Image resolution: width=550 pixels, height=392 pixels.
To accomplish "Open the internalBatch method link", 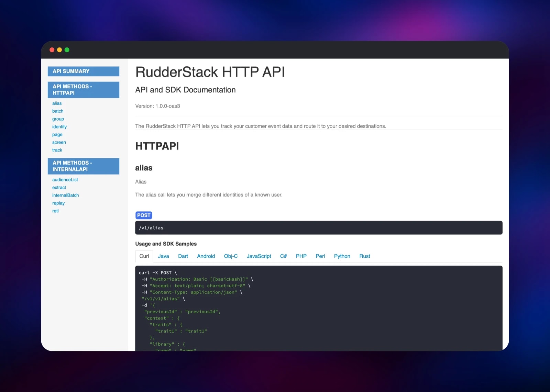I will click(x=66, y=195).
